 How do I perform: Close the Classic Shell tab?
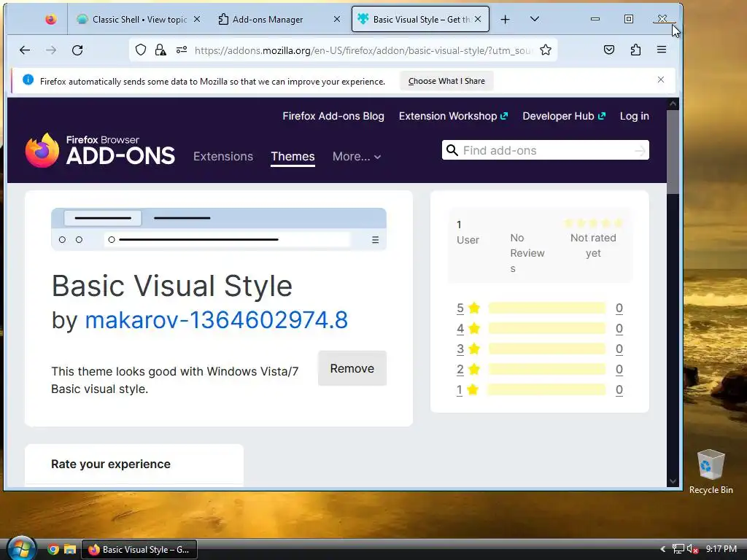tap(197, 19)
